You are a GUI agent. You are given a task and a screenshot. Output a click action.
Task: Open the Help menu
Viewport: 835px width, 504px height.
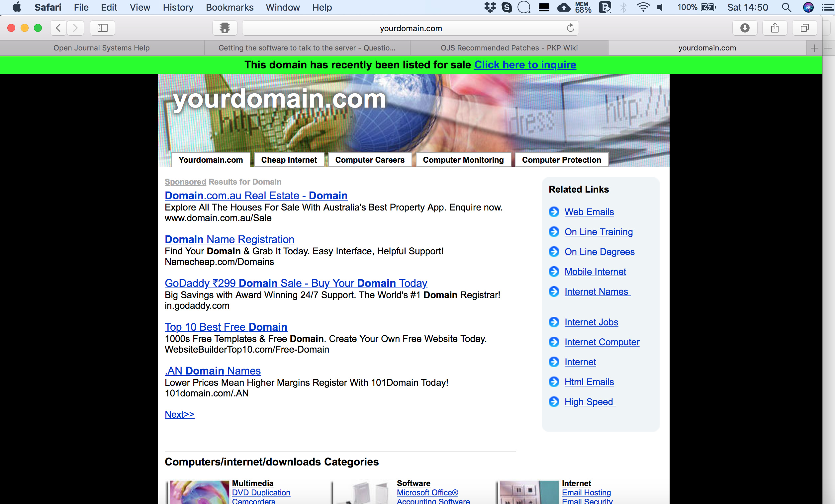pos(322,7)
